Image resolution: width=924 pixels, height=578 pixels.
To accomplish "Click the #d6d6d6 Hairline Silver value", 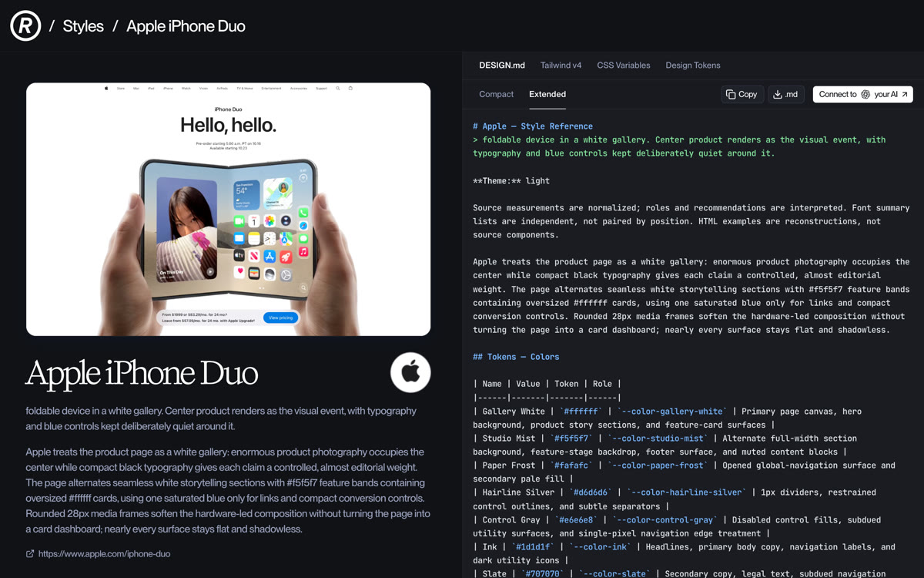I will point(591,492).
